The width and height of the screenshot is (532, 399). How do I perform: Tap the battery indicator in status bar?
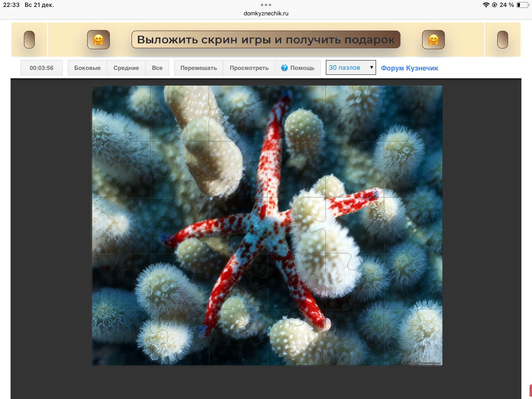pyautogui.click(x=522, y=5)
